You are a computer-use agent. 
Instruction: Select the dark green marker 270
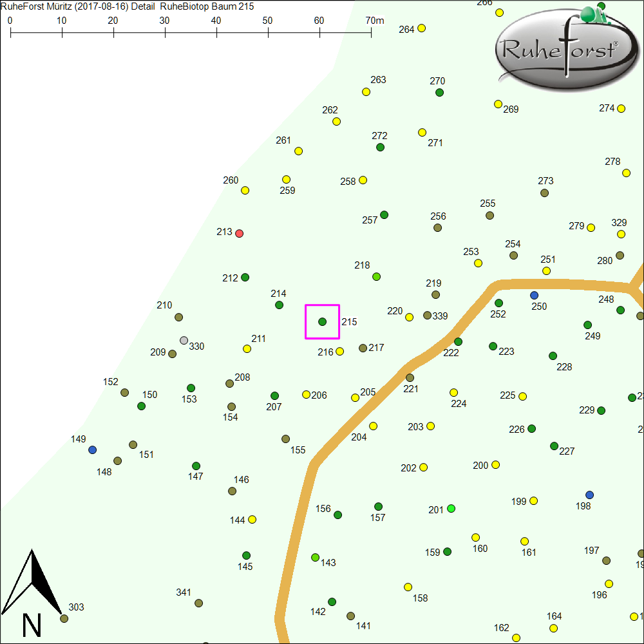pyautogui.click(x=439, y=93)
